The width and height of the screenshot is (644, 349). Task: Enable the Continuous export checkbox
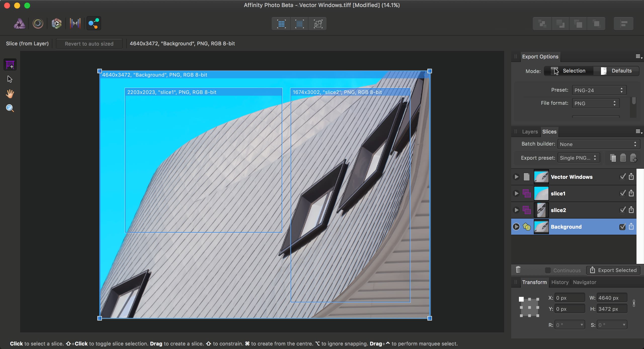548,270
